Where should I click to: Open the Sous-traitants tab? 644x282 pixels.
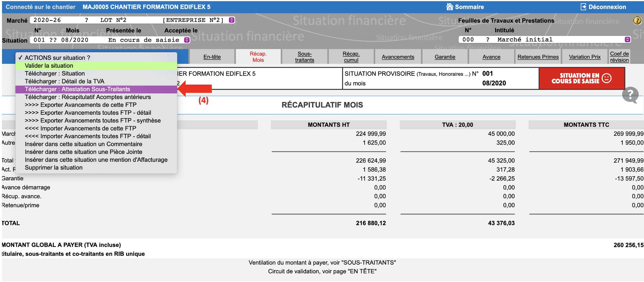point(304,57)
